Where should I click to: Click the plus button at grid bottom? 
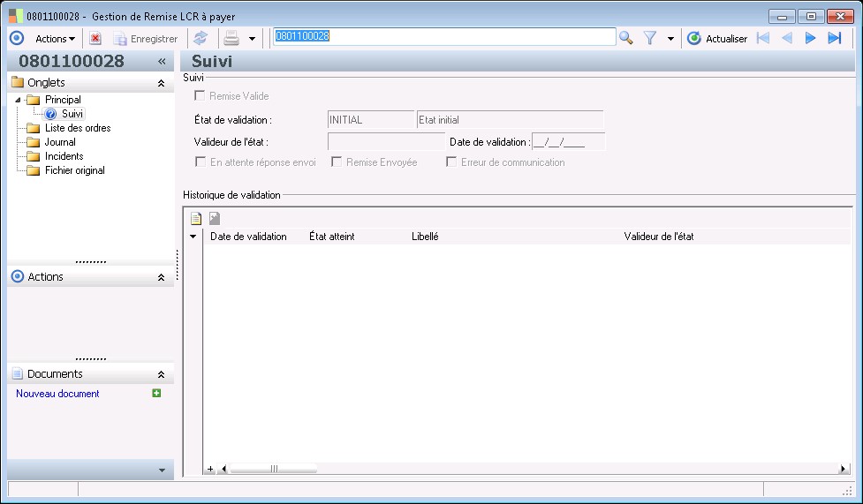click(x=210, y=469)
